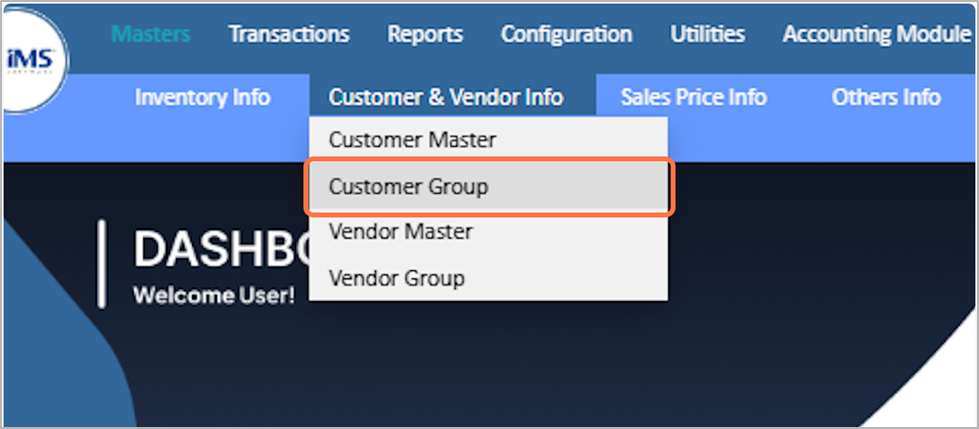
Task: Open the Transactions menu
Action: click(289, 34)
